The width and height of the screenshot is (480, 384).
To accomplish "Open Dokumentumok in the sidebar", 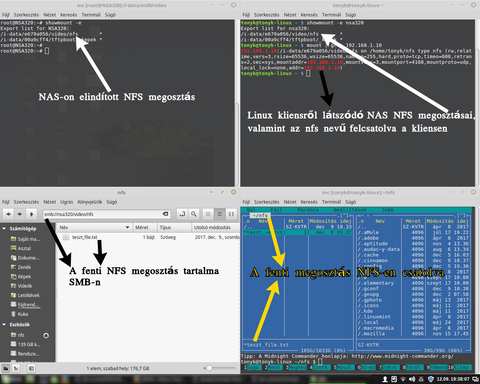I will pyautogui.click(x=25, y=258).
